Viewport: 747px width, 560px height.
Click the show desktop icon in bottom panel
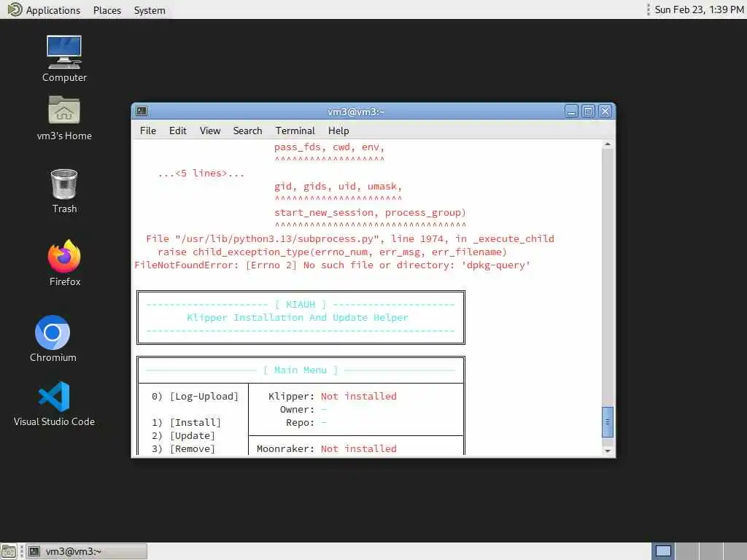(9, 551)
